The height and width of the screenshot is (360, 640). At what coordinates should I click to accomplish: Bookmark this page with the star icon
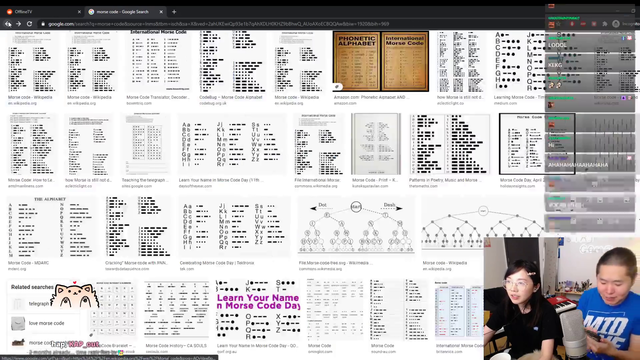pos(558,24)
